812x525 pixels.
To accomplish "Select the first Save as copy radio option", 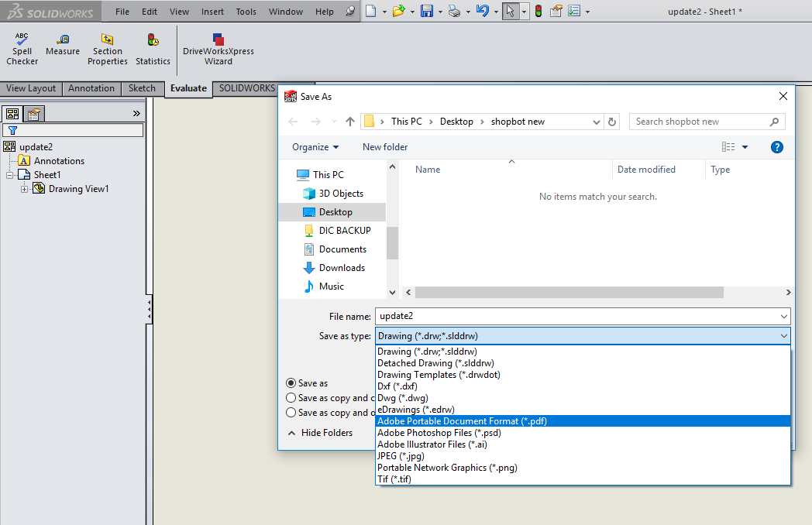I will tap(291, 398).
